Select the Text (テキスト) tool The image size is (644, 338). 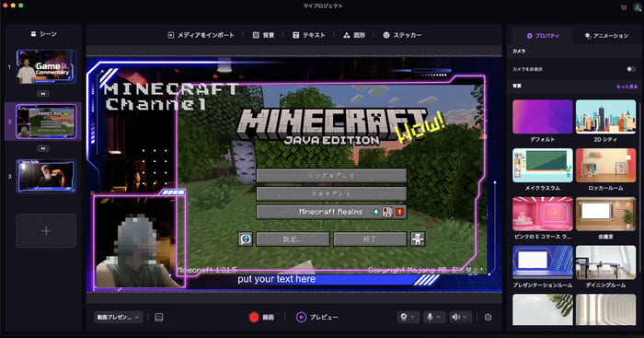(x=309, y=35)
